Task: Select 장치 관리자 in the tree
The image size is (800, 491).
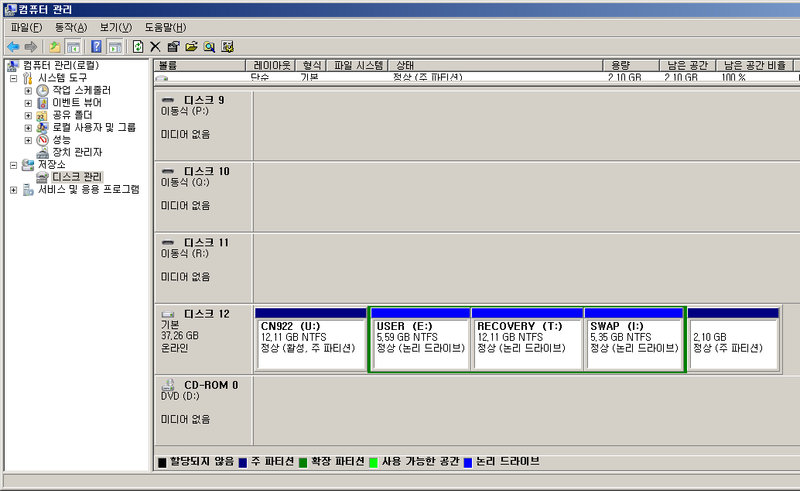Action: (76, 152)
